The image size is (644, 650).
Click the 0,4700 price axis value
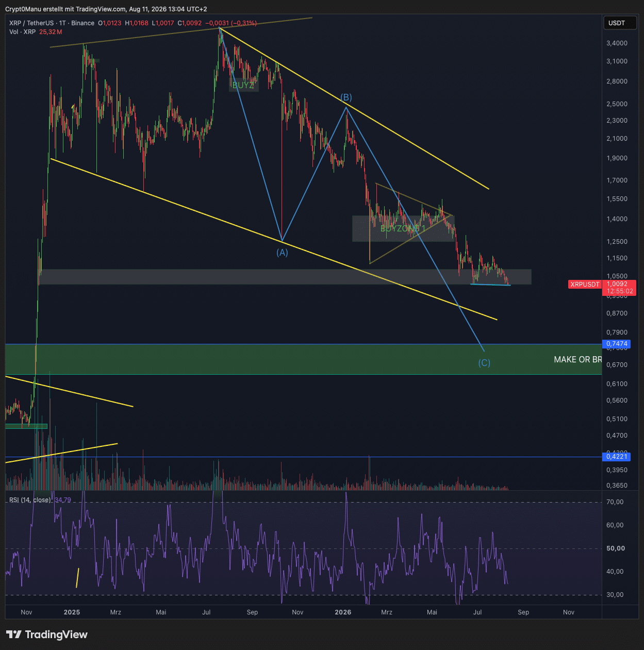coord(617,436)
